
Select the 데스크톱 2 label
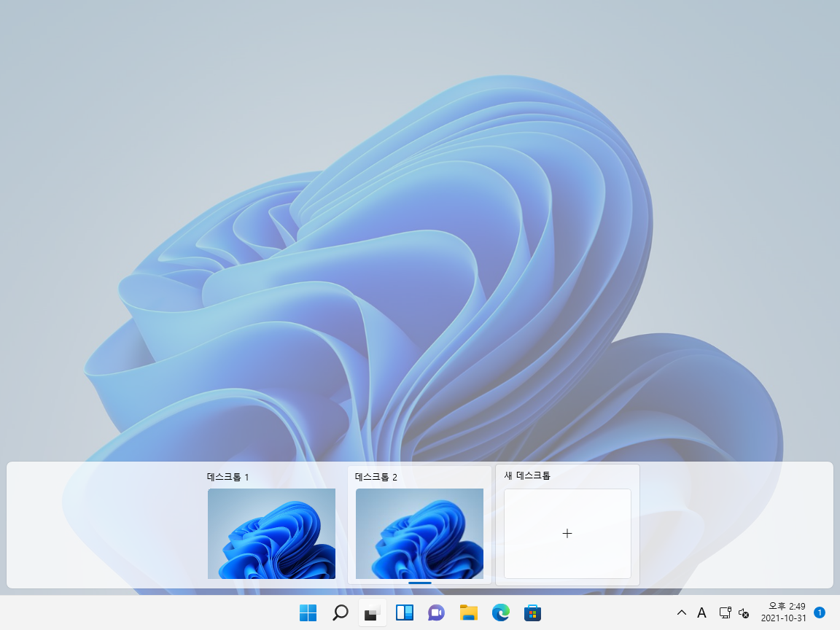tap(376, 477)
